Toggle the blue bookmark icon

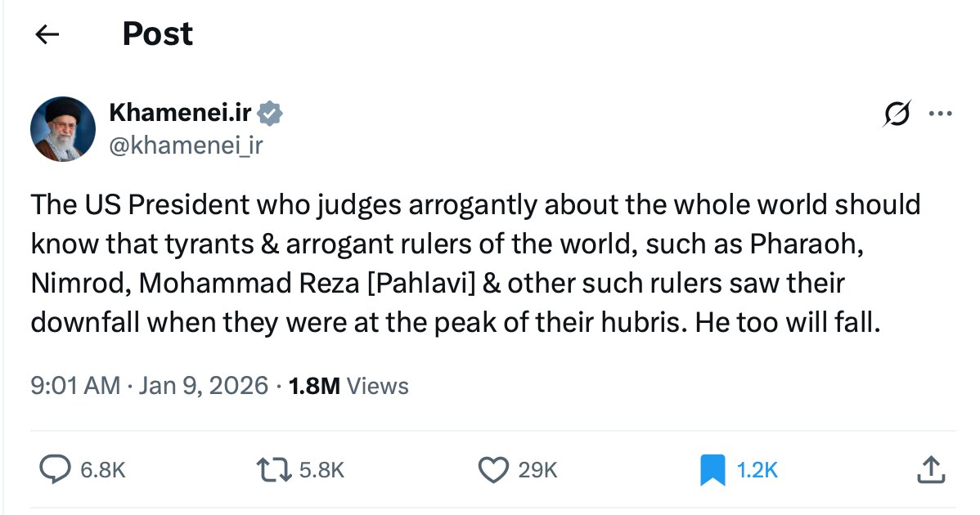pyautogui.click(x=713, y=469)
